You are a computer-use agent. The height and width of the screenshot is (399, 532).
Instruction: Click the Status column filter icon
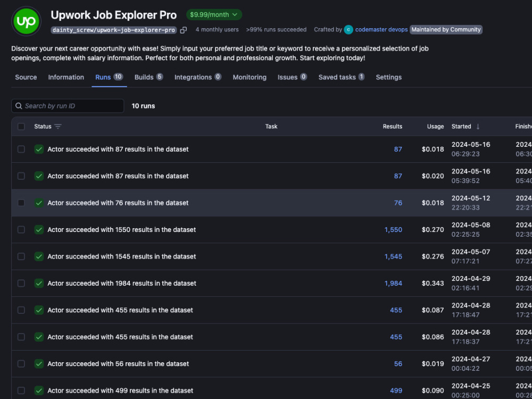coord(58,127)
